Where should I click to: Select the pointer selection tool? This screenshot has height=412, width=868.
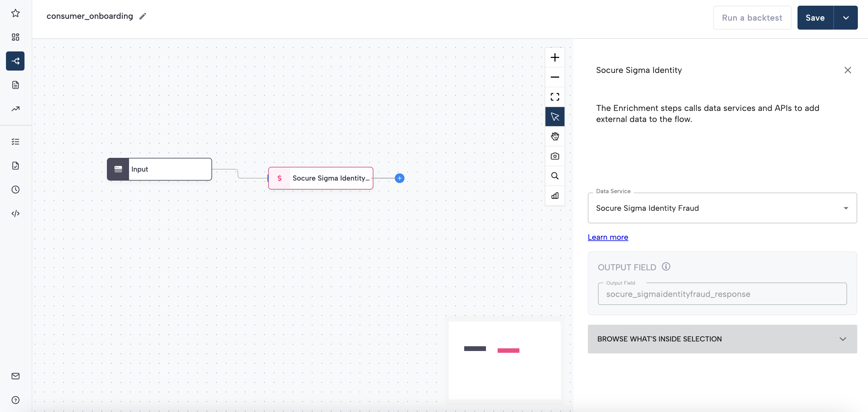555,117
